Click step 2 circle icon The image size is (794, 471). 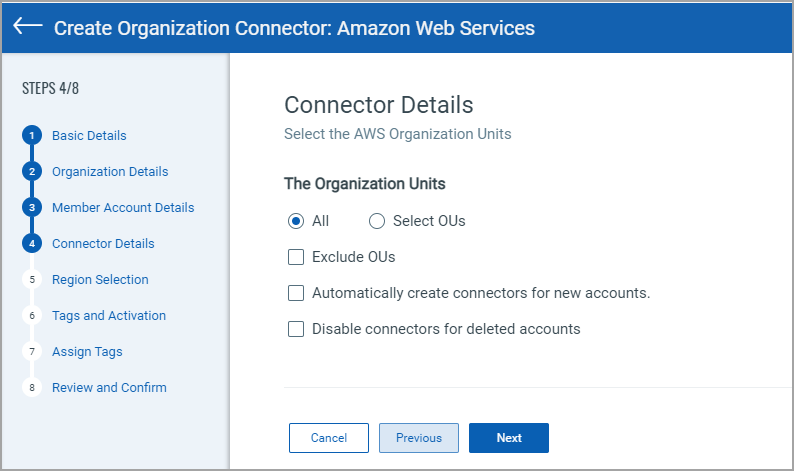click(32, 172)
